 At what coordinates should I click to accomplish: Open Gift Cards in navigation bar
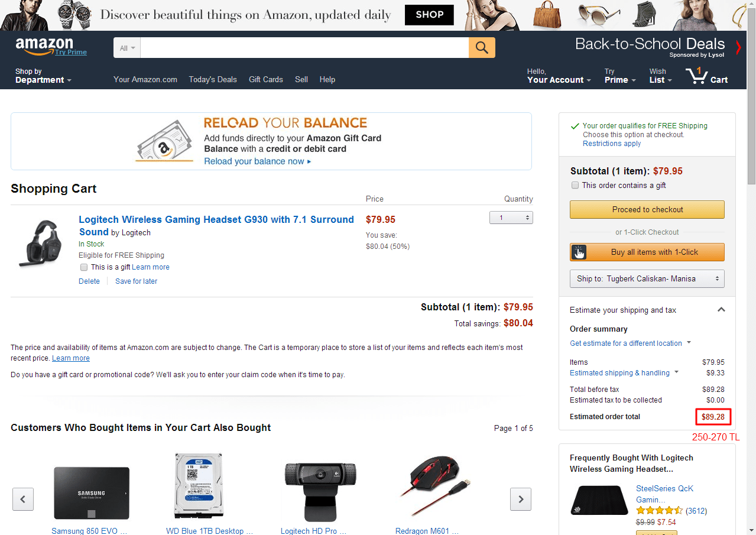tap(265, 79)
